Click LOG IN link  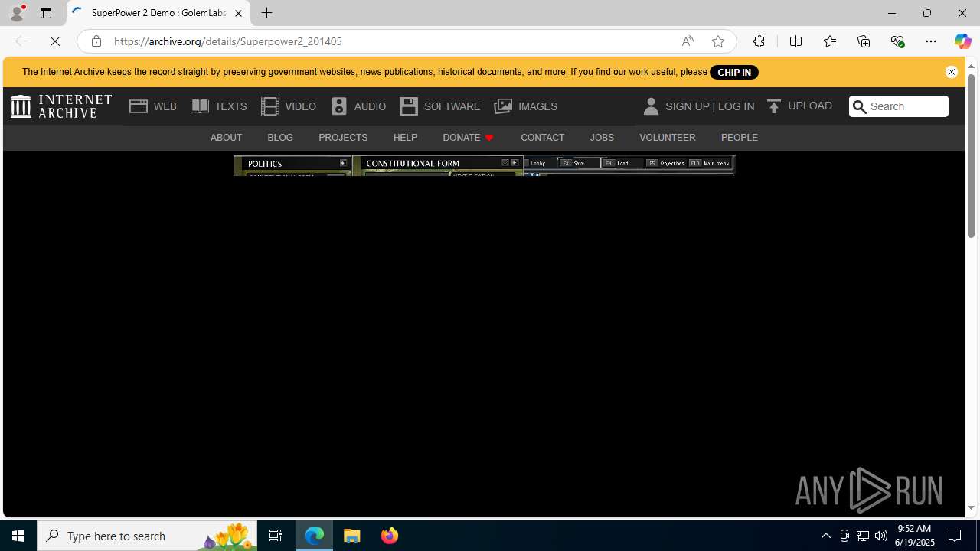736,106
